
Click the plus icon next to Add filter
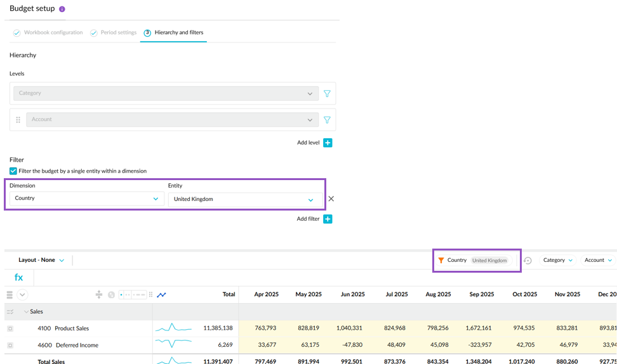pyautogui.click(x=328, y=219)
